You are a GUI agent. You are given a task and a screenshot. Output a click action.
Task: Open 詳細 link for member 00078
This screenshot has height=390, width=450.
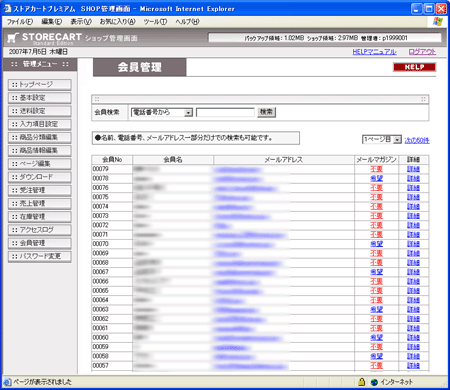pos(413,178)
